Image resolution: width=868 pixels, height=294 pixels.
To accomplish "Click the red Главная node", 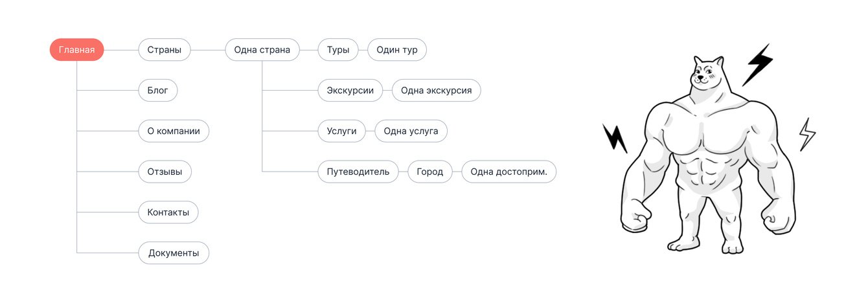I will 76,50.
